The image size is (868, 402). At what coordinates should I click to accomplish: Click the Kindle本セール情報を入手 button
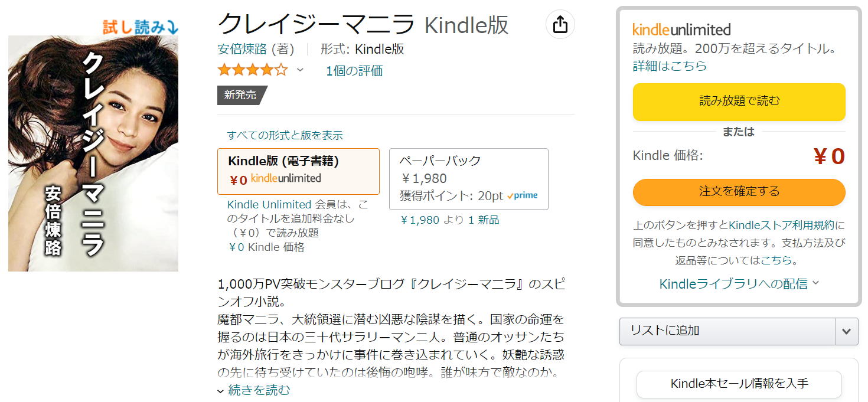click(x=739, y=384)
